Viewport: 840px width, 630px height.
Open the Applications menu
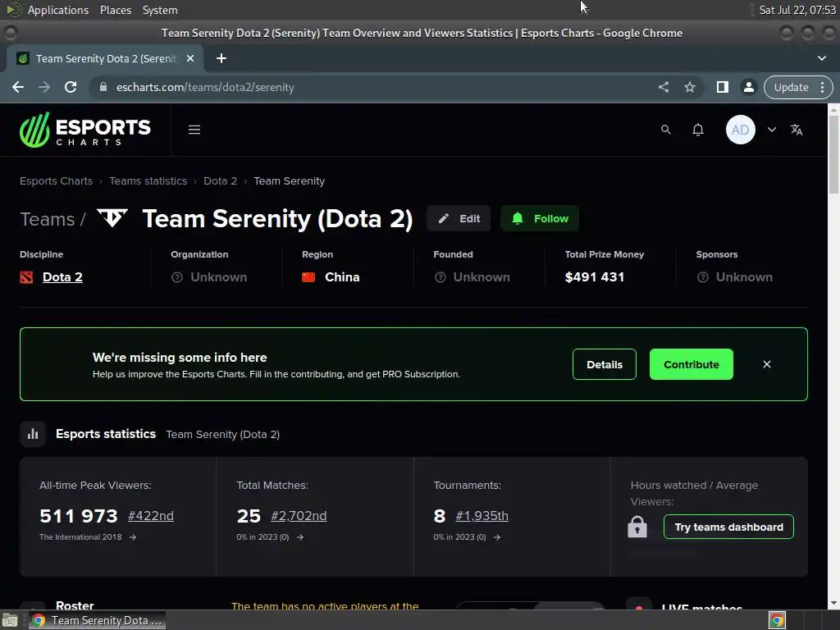coord(58,10)
